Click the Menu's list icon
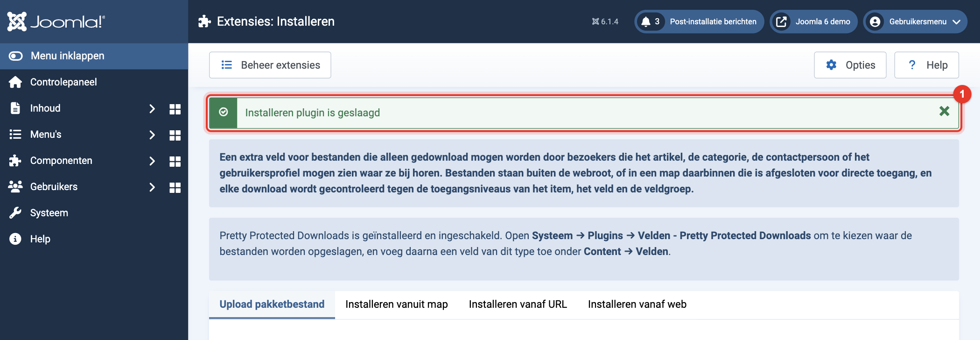Image resolution: width=980 pixels, height=340 pixels. coord(15,135)
